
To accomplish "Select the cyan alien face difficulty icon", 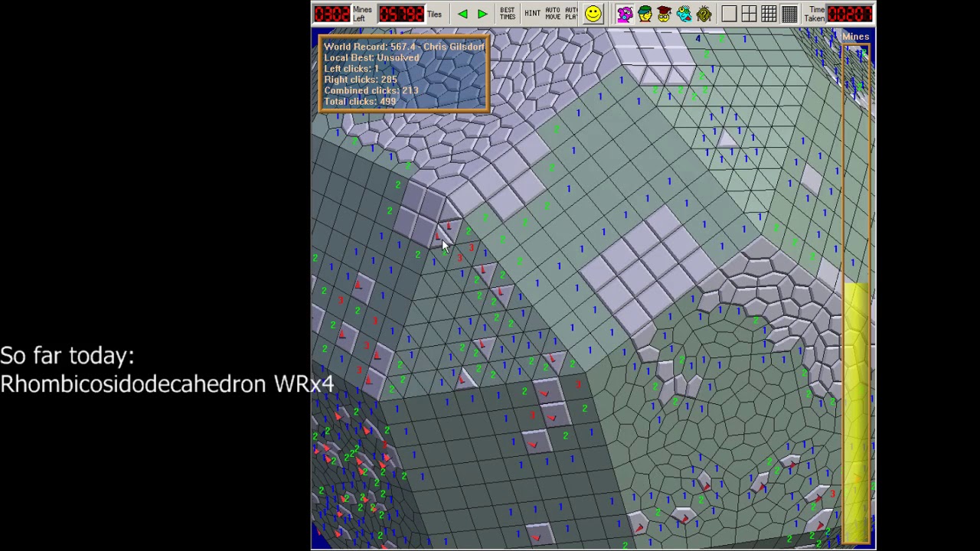I will [x=684, y=14].
